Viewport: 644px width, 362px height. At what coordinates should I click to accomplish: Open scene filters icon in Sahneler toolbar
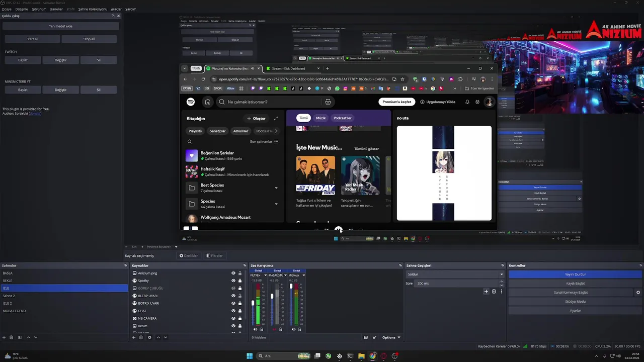click(20, 337)
